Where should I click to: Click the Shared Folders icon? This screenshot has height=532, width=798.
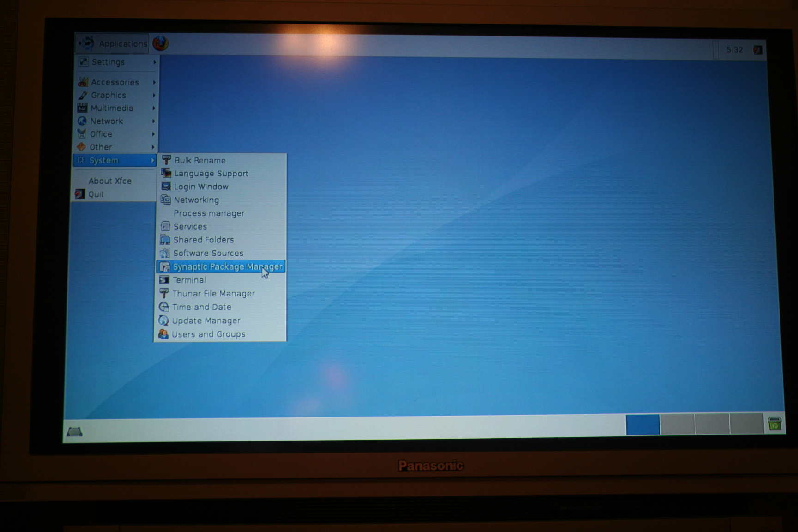(165, 240)
